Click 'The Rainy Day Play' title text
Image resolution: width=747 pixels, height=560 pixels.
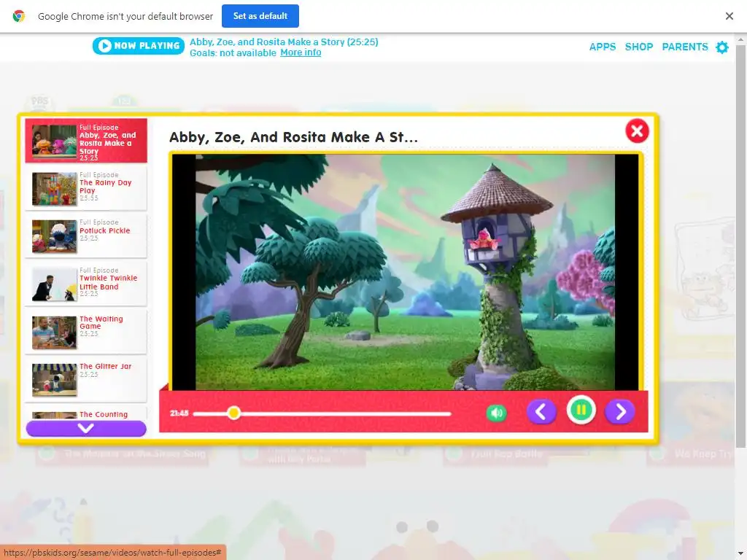(x=105, y=187)
